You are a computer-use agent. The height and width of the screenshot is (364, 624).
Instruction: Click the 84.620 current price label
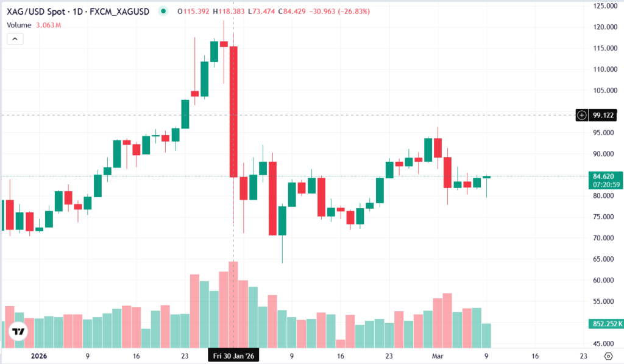coord(603,176)
